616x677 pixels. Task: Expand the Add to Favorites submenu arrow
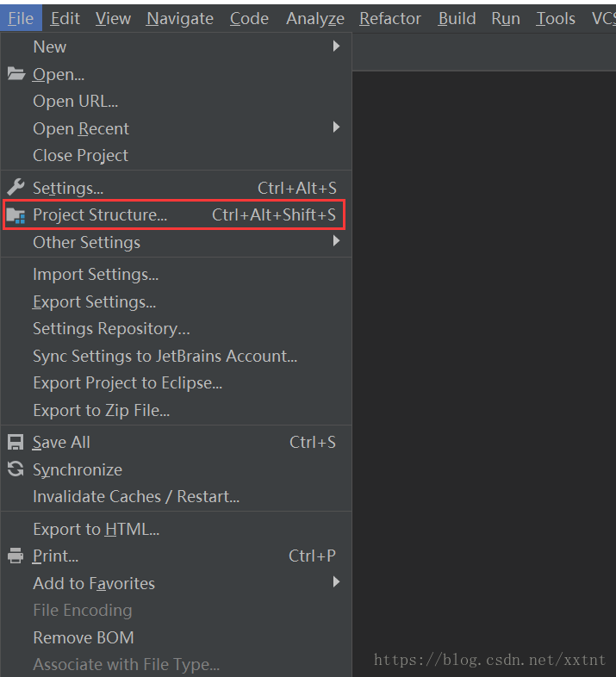(336, 582)
